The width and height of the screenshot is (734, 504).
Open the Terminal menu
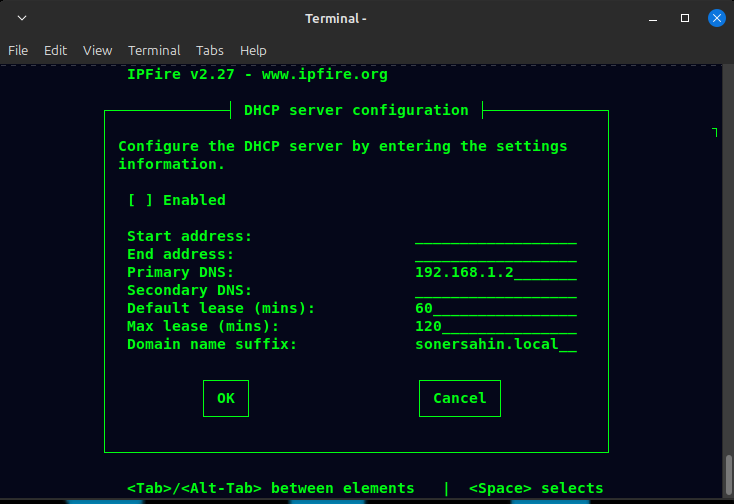point(154,50)
